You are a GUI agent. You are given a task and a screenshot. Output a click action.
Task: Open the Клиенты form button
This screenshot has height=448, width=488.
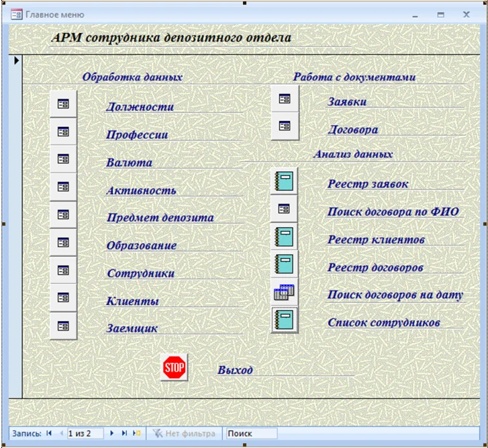pyautogui.click(x=63, y=298)
